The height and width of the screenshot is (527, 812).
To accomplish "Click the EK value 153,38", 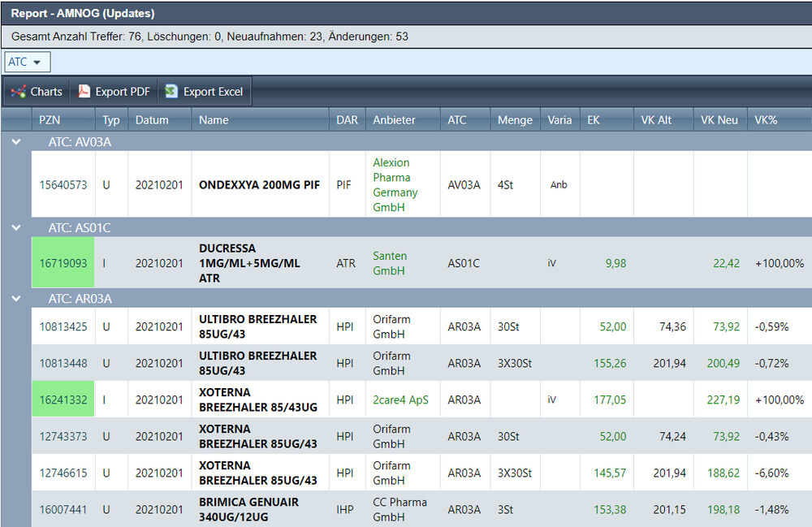I will pyautogui.click(x=610, y=509).
